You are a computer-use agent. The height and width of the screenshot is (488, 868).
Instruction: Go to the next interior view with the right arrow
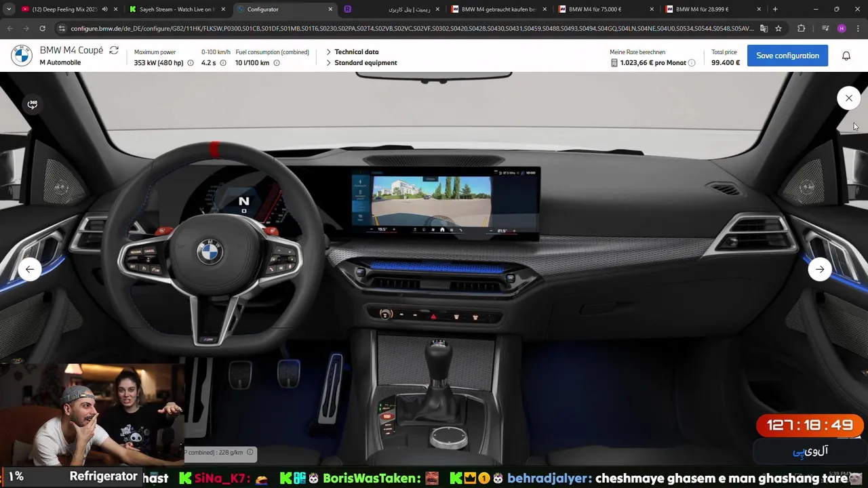point(820,269)
